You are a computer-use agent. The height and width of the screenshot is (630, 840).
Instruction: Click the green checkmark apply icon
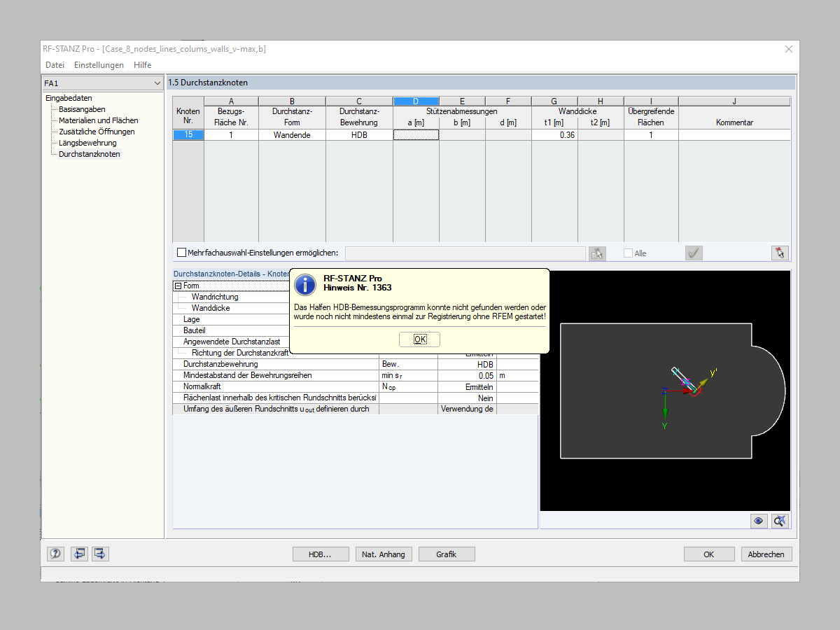[x=694, y=253]
